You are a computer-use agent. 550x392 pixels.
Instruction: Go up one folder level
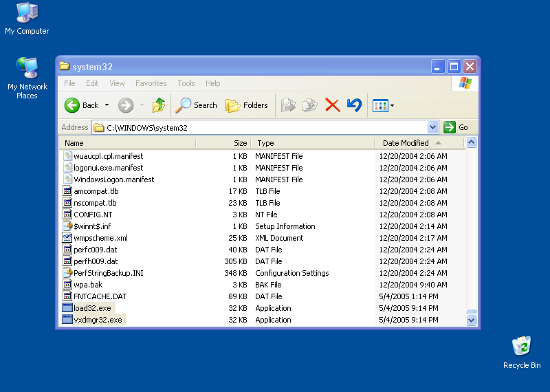click(x=159, y=105)
